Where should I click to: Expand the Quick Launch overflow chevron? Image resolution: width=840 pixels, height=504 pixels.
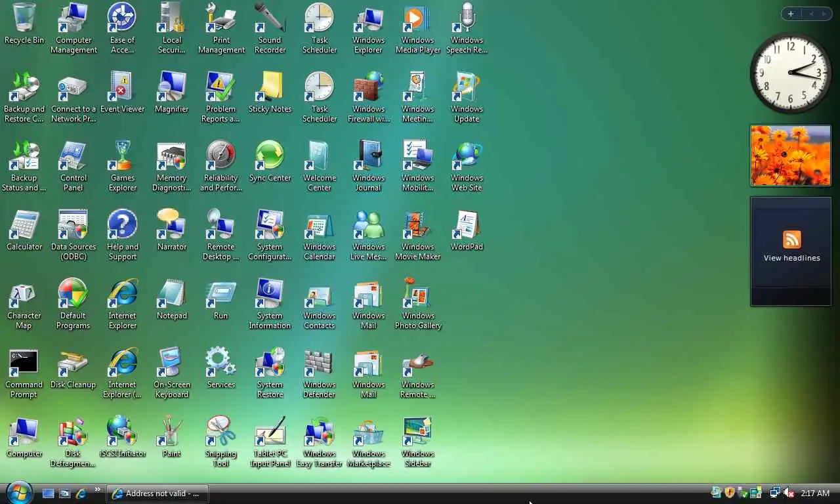[x=98, y=490]
